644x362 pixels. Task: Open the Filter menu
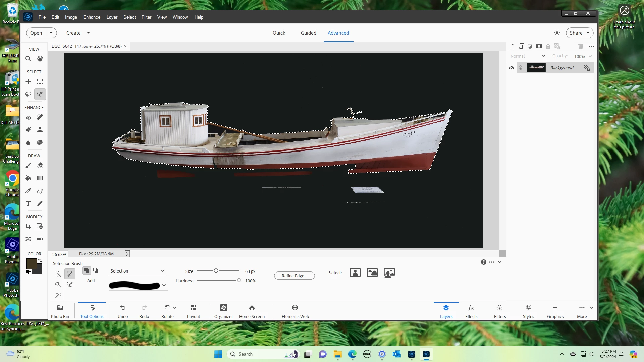(x=146, y=17)
